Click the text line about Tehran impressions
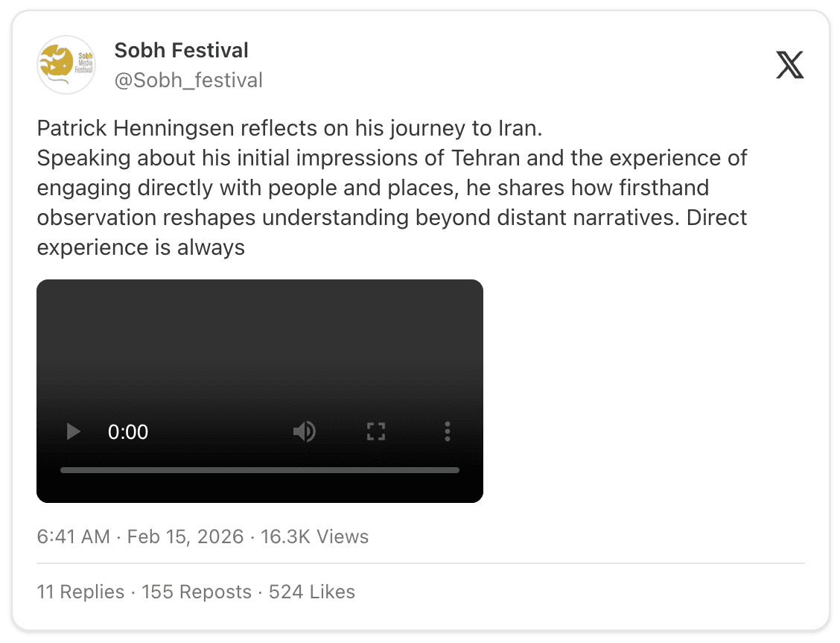840x643 pixels. pyautogui.click(x=392, y=159)
